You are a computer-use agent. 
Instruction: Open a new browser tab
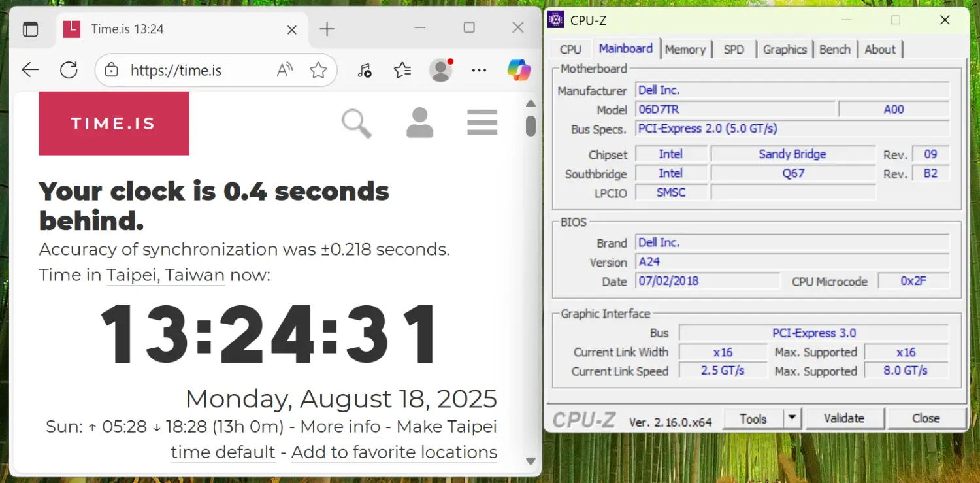point(327,29)
